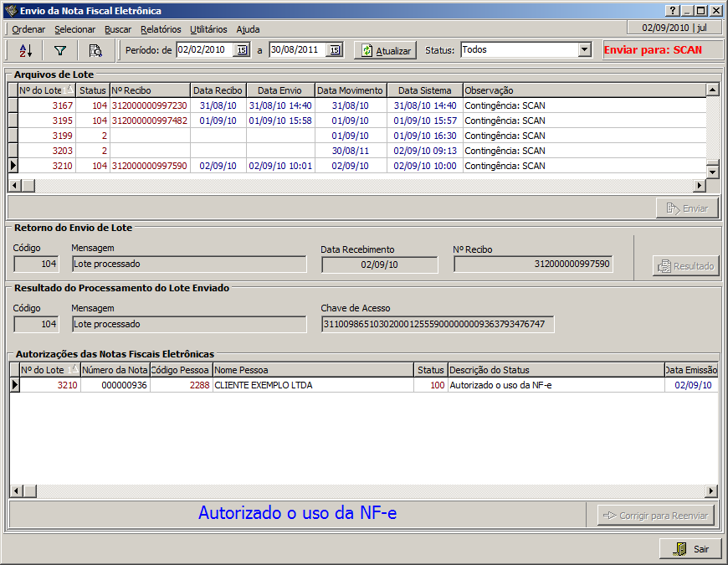Viewport: 728px width, 565px height.
Task: Select lote row 3195
Action: tap(62, 121)
